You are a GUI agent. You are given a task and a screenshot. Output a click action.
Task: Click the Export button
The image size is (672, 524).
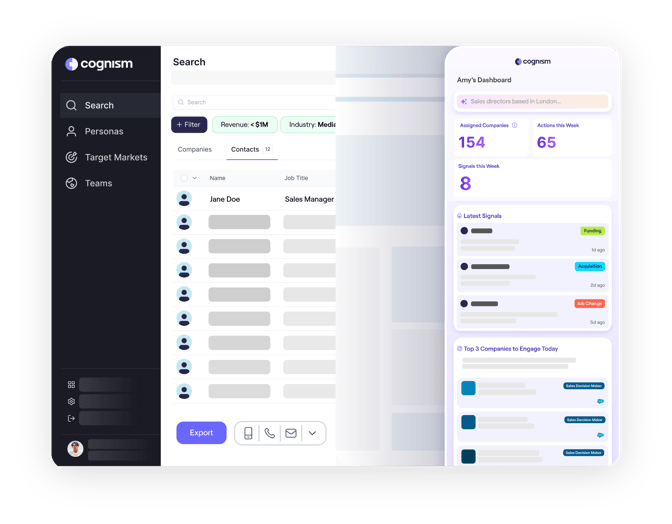click(x=201, y=433)
